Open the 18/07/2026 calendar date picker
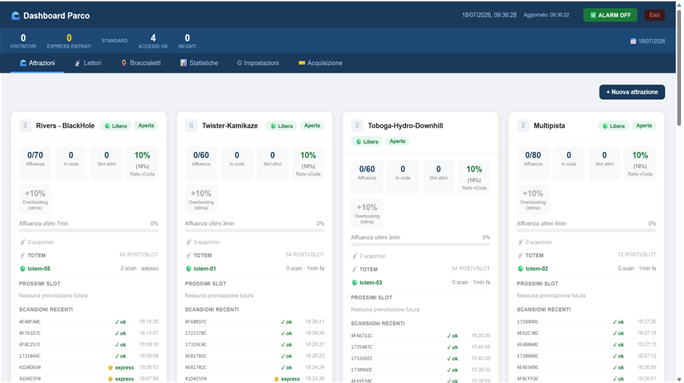This screenshot has height=383, width=684. 647,41
